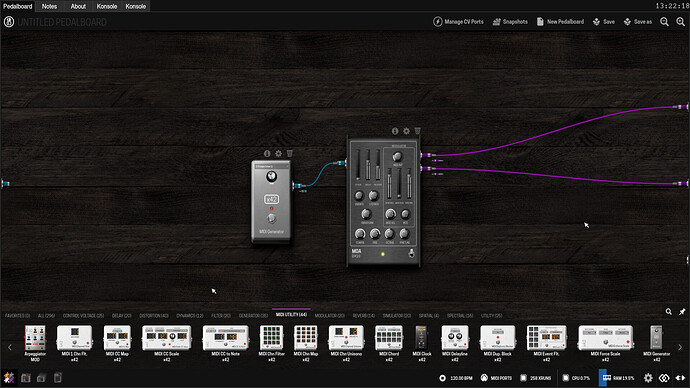690x388 pixels.
Task: Show previous plugins with left arrow
Action: tap(10, 347)
